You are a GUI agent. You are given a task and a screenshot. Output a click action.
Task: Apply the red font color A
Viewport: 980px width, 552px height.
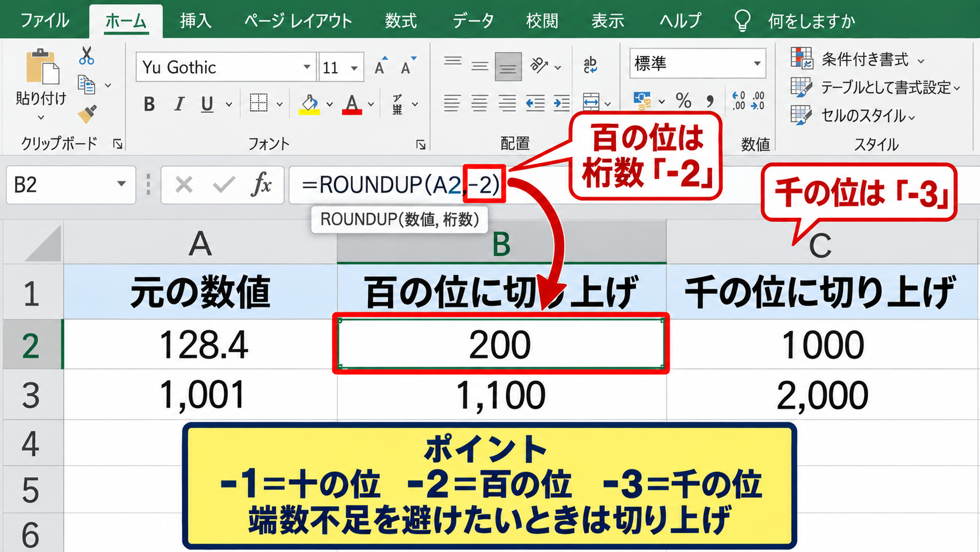pyautogui.click(x=352, y=104)
